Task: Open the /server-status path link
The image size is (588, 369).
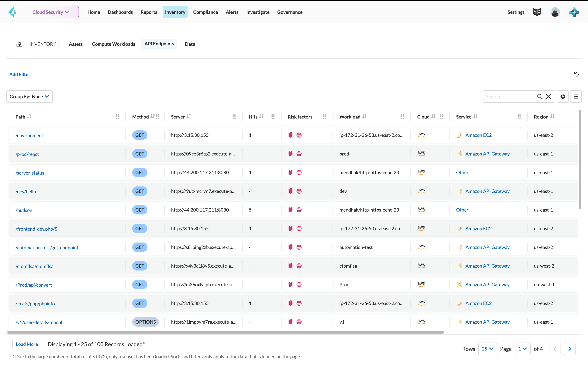Action: point(30,173)
